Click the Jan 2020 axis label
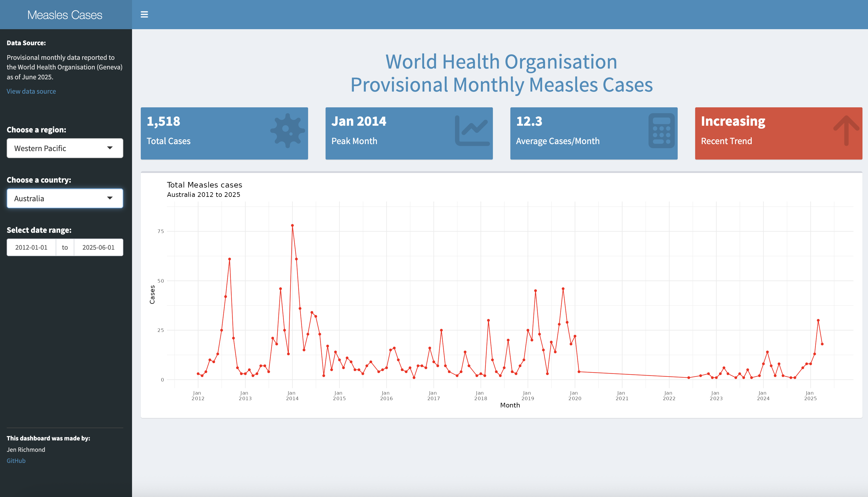The image size is (868, 497). pyautogui.click(x=575, y=395)
